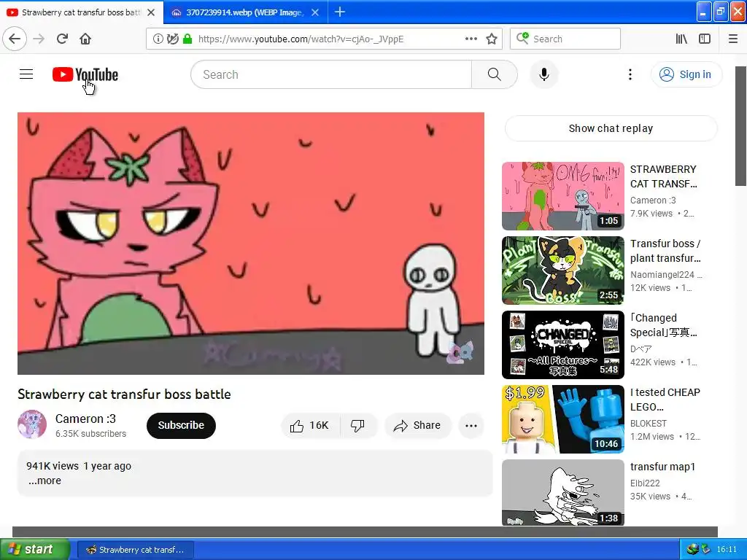
Task: Click the browser forward arrow
Action: pyautogui.click(x=39, y=39)
